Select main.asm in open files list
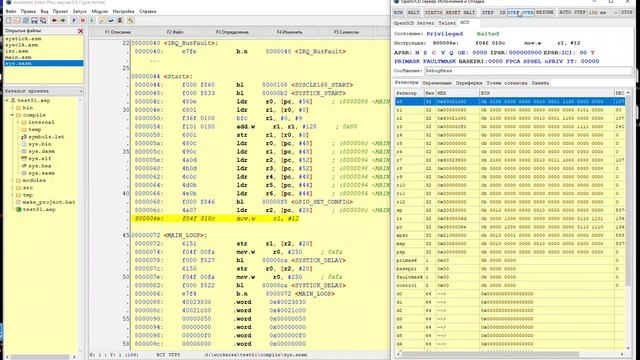The width and height of the screenshot is (640, 360). point(44,57)
